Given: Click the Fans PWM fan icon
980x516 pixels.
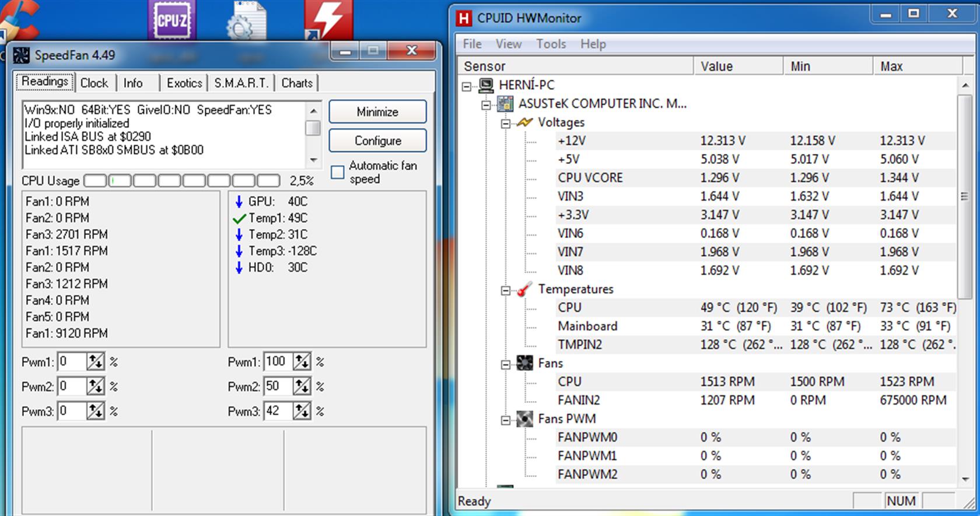Looking at the screenshot, I should [524, 419].
